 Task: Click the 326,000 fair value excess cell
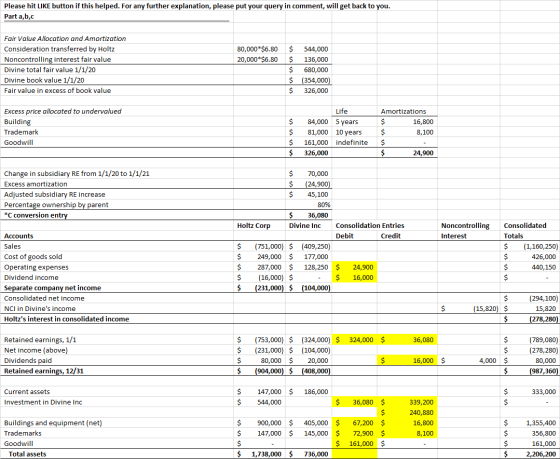(x=309, y=90)
